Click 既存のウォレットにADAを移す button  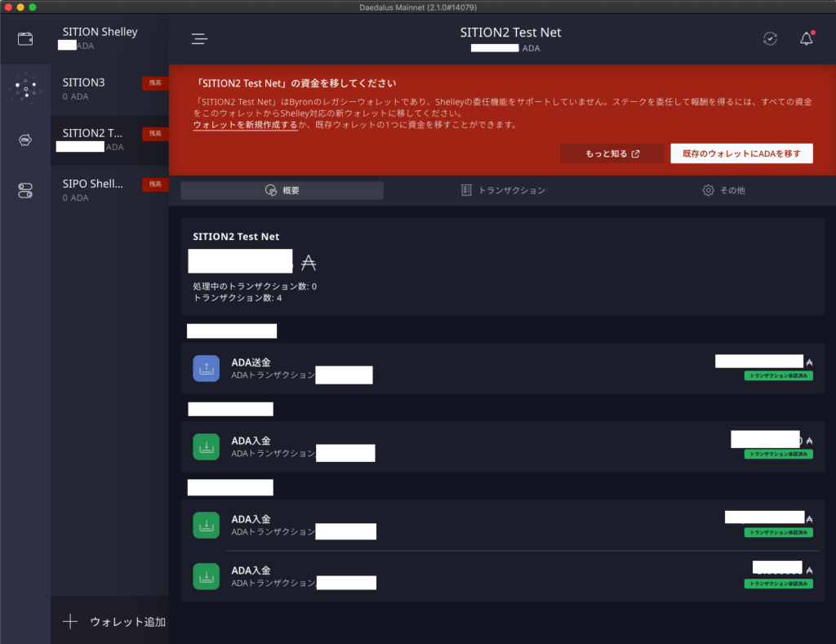click(x=741, y=153)
